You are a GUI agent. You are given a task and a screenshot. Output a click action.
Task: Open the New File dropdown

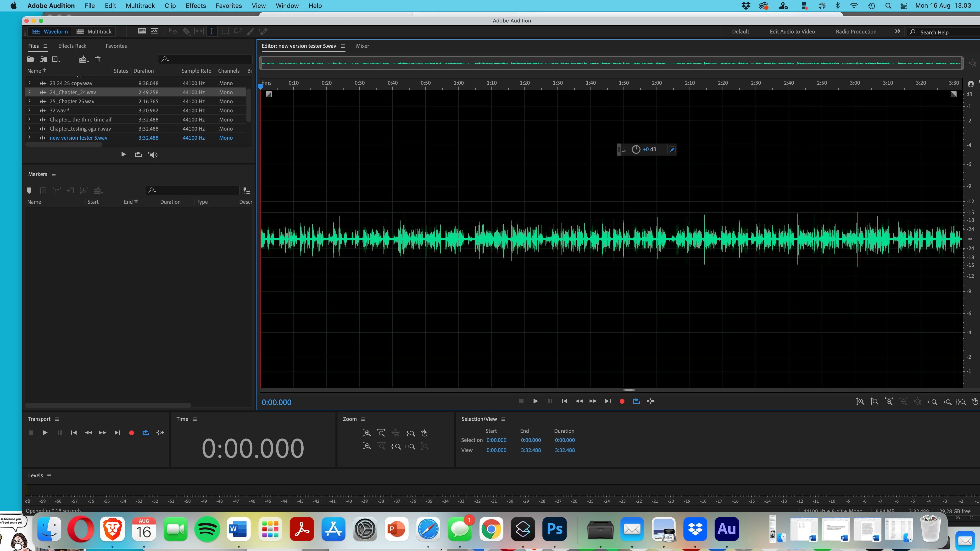[x=56, y=59]
